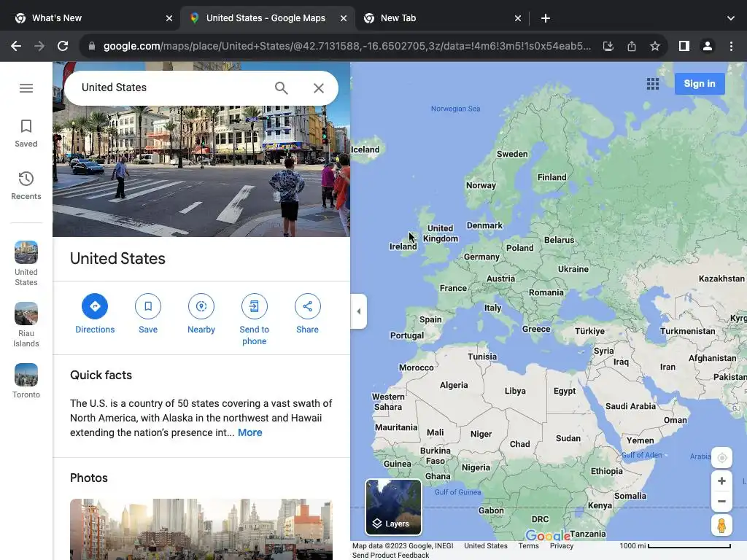Open Street View Pegman control
This screenshot has width=747, height=560.
point(721,526)
